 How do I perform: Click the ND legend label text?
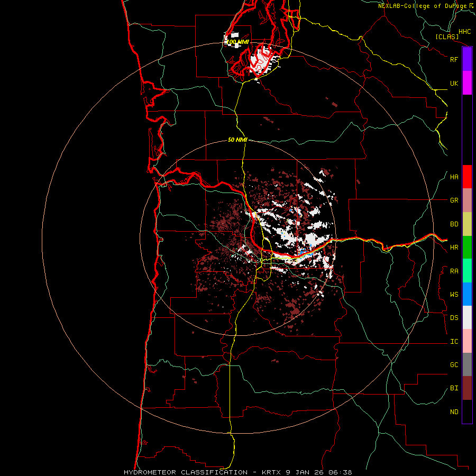[454, 412]
